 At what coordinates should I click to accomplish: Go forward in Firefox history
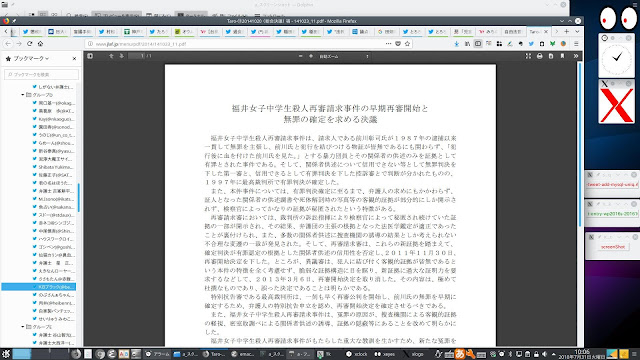coord(19,44)
